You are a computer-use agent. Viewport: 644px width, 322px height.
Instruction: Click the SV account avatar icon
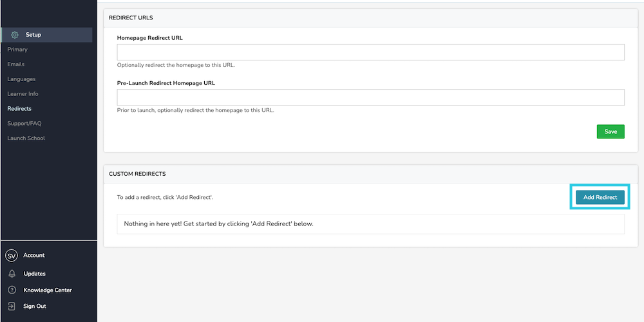pos(12,256)
